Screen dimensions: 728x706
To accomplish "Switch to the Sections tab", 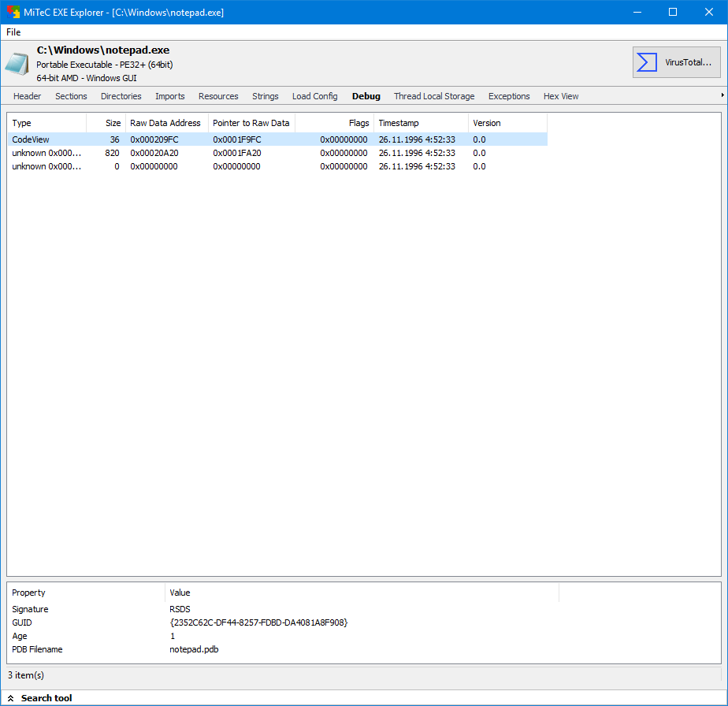I will 71,96.
